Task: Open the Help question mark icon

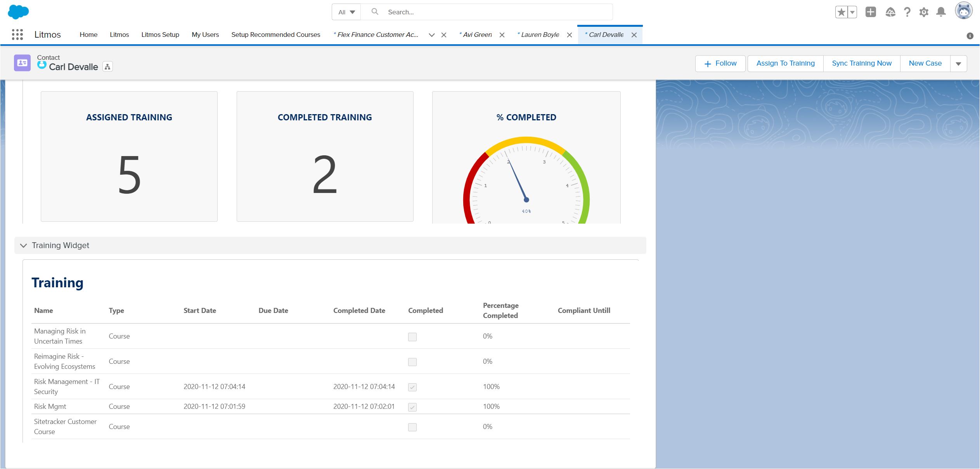Action: (x=907, y=12)
